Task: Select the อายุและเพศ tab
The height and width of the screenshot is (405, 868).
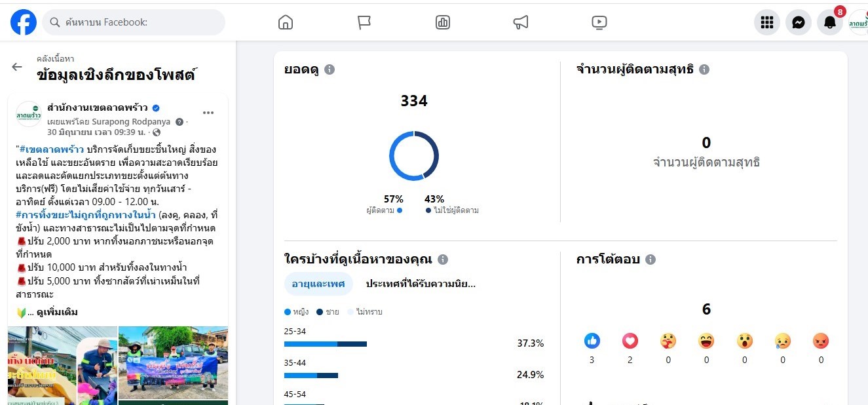Action: pyautogui.click(x=318, y=284)
